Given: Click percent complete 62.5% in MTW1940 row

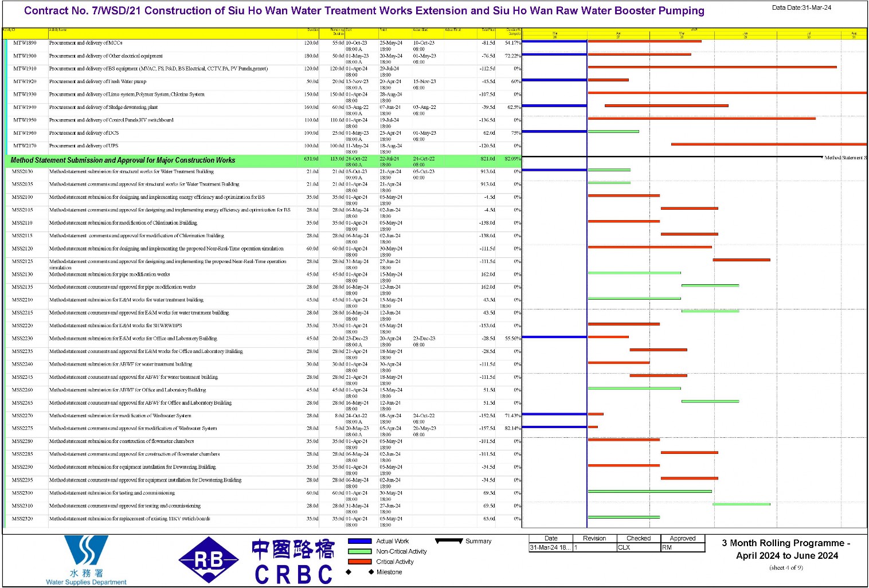Looking at the screenshot, I should click(514, 107).
